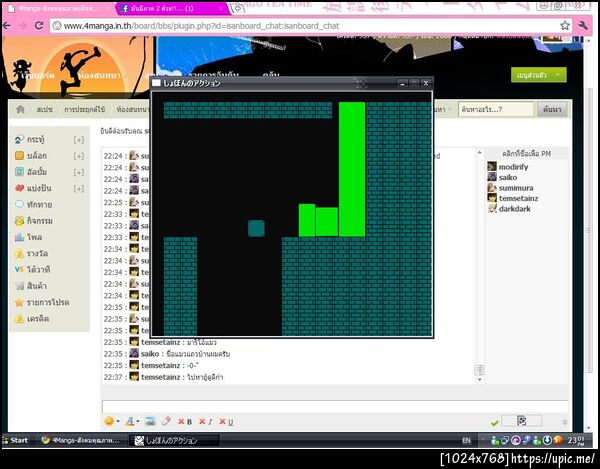Open the Chrome wrench settings menu
The height and width of the screenshot is (469, 600).
coord(583,26)
